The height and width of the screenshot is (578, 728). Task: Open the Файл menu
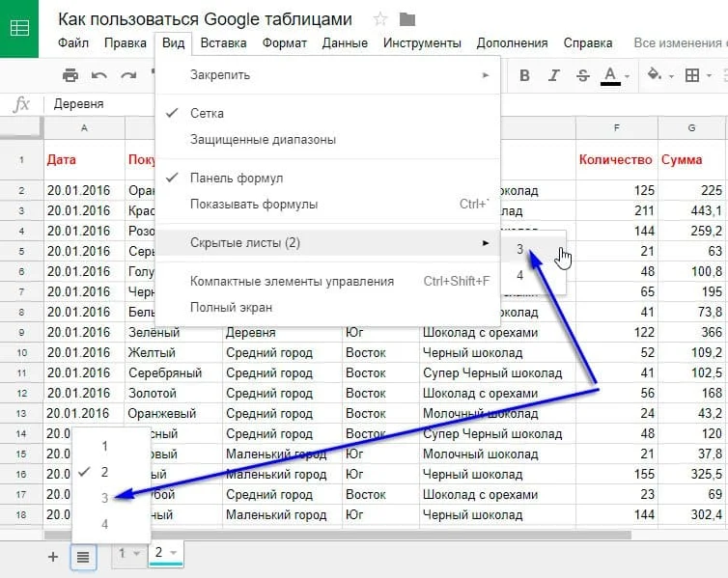72,43
